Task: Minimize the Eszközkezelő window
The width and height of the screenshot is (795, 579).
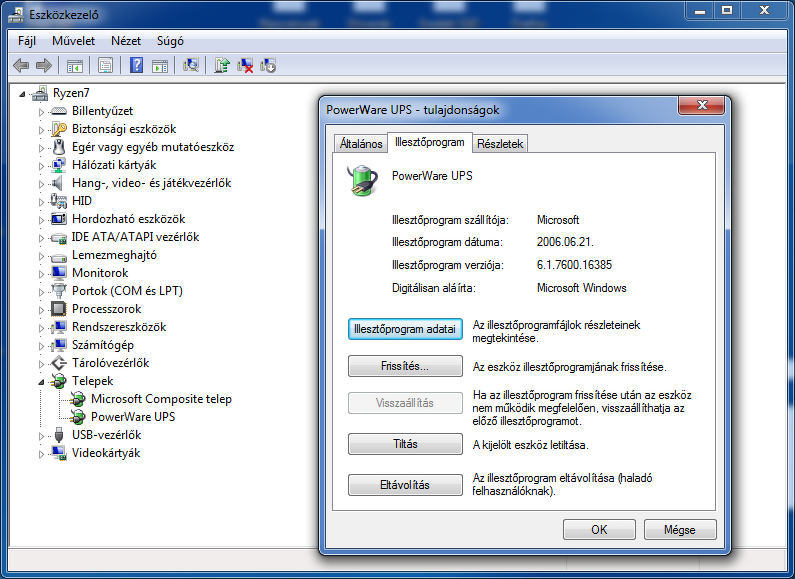Action: coord(700,10)
